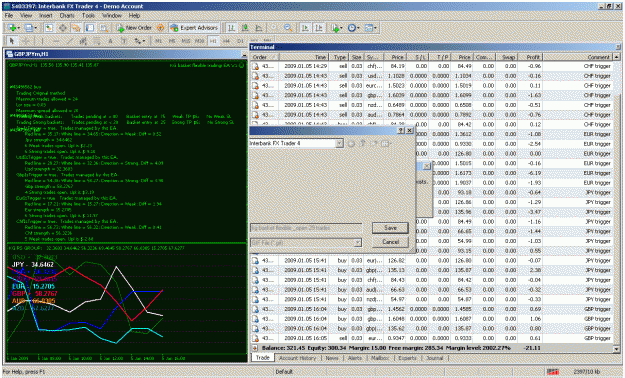Expand the Profiles dropdown arrow
Viewport: 625px width, 378px height.
(35, 28)
